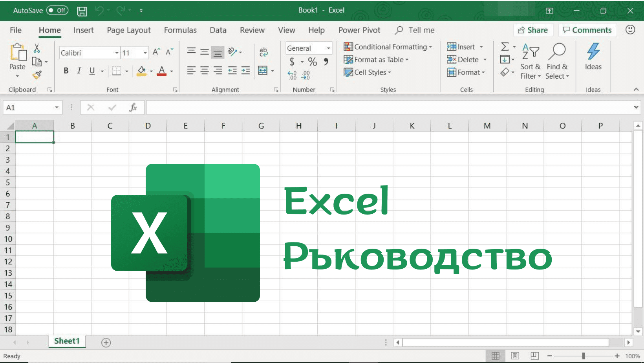The height and width of the screenshot is (363, 644).
Task: Click the Center text icon
Action: click(204, 70)
